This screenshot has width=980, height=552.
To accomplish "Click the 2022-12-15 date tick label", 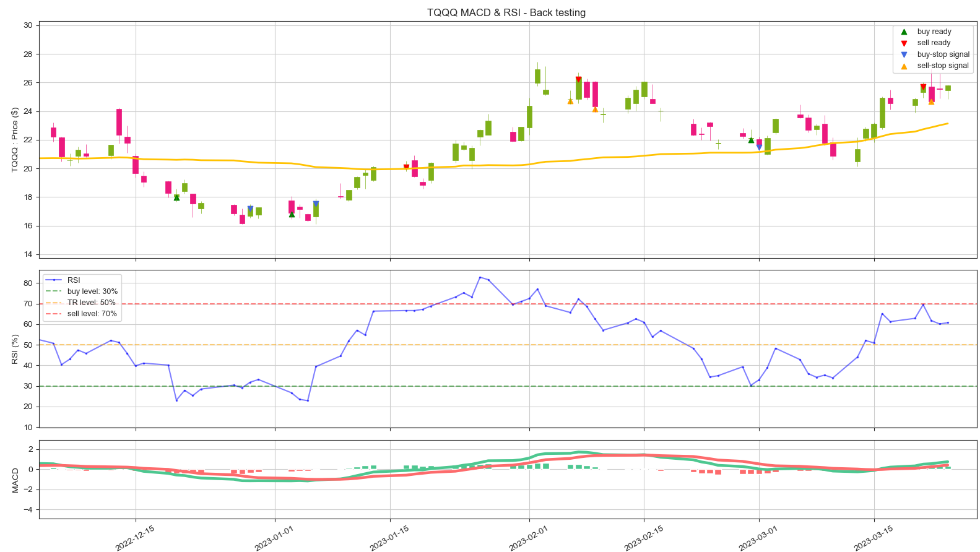I will tap(135, 538).
